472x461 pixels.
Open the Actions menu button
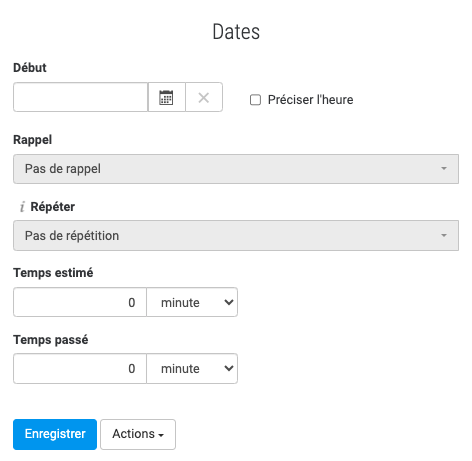coord(138,434)
